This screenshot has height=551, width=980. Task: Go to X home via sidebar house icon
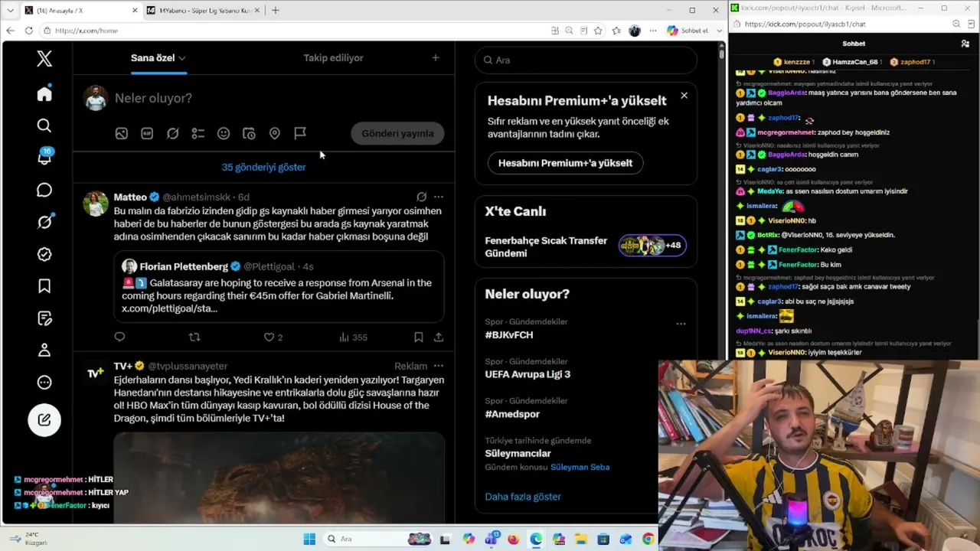44,93
